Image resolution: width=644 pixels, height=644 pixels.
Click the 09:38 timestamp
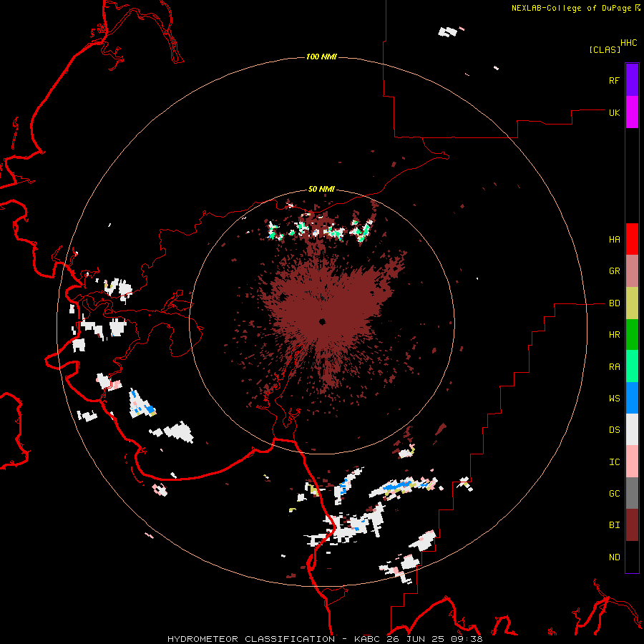tap(468, 639)
